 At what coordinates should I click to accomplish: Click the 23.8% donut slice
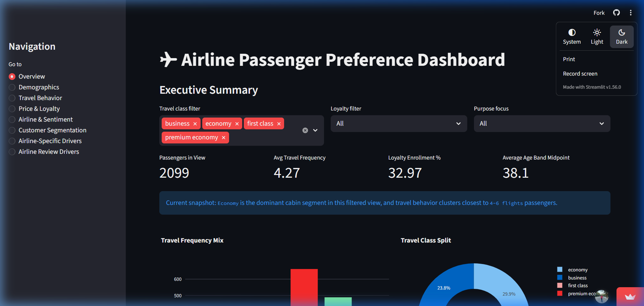click(x=444, y=288)
